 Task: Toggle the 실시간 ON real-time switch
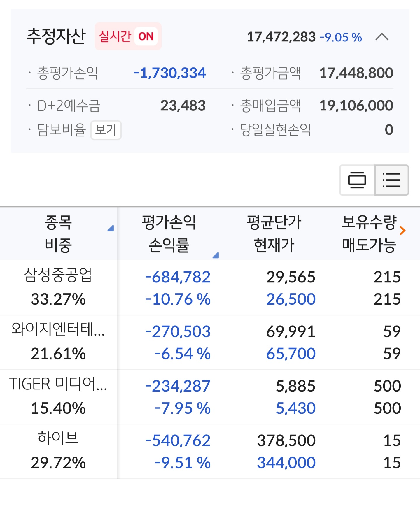[128, 36]
